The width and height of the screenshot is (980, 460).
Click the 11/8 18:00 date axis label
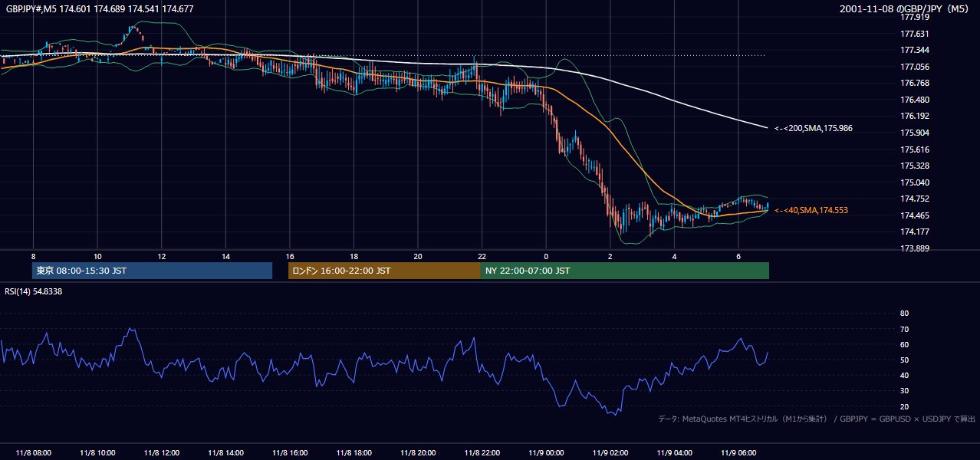pos(354,453)
